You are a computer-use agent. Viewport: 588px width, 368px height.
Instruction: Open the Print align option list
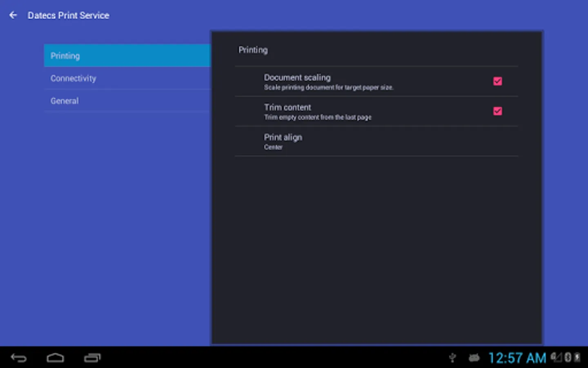(x=376, y=141)
